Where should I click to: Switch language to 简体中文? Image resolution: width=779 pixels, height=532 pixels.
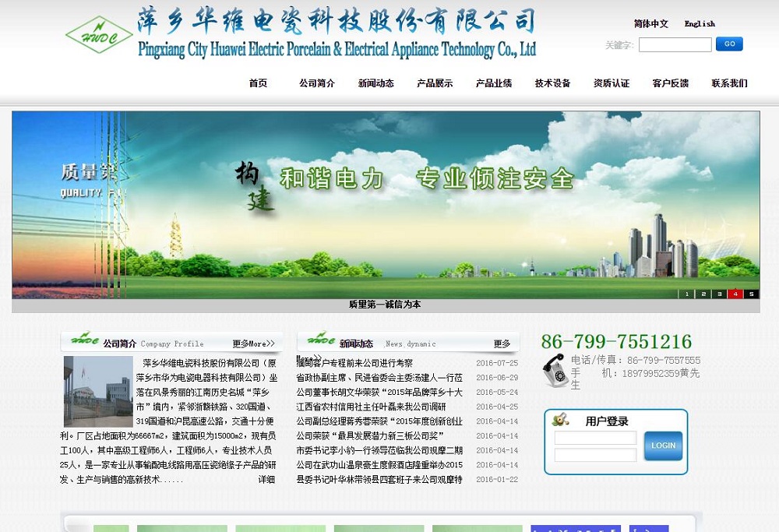point(650,24)
